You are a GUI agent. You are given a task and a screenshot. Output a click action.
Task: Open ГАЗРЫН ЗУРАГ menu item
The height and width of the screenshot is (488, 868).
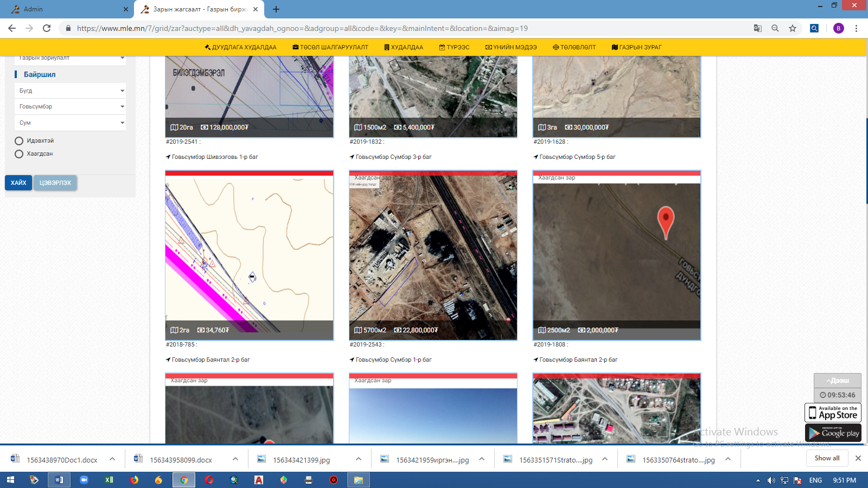point(636,47)
